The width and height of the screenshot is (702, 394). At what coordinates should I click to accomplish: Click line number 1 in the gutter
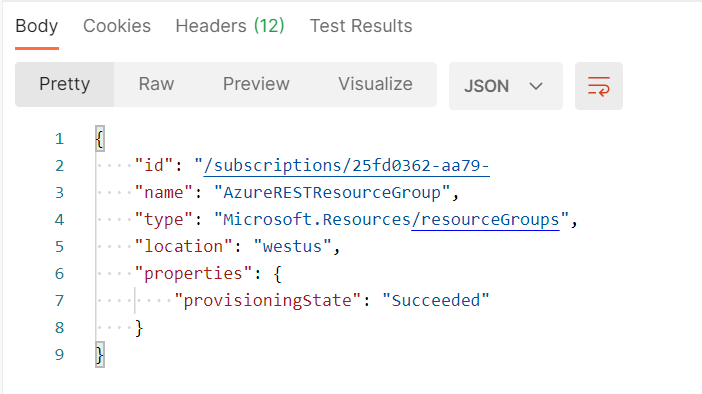tap(60, 139)
